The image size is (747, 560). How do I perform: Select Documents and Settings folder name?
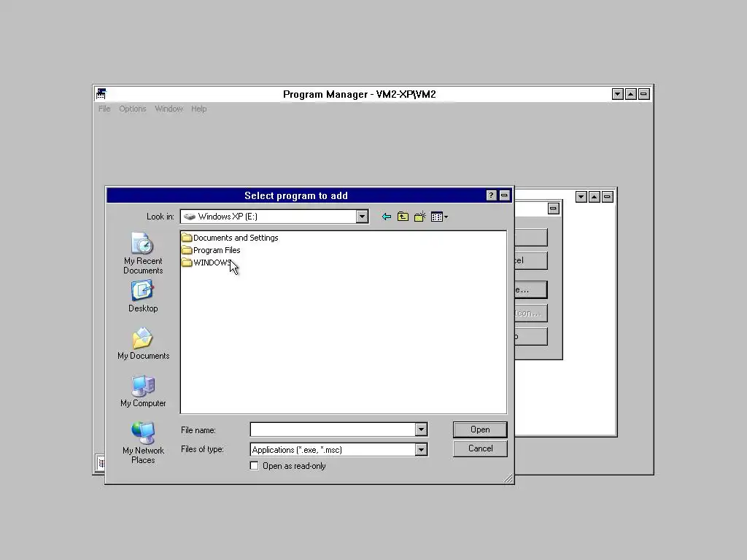236,238
